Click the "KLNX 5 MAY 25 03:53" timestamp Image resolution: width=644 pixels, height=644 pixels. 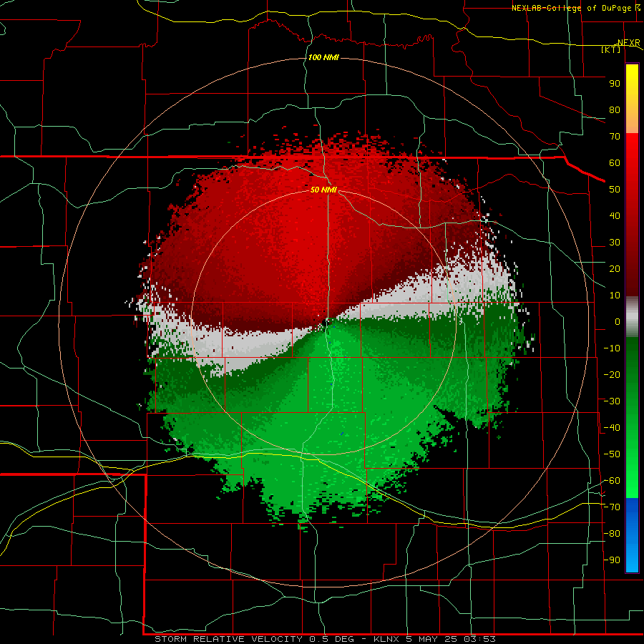[434, 639]
